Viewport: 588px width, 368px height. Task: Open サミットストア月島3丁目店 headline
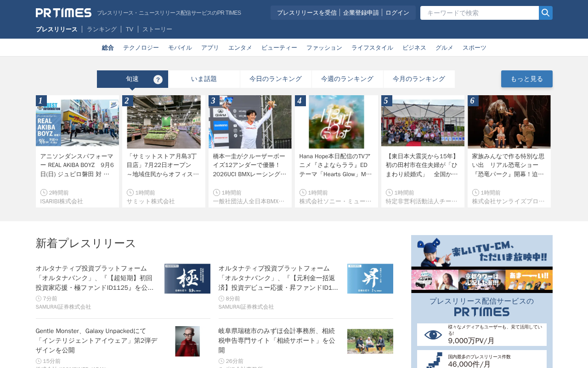[x=164, y=165]
